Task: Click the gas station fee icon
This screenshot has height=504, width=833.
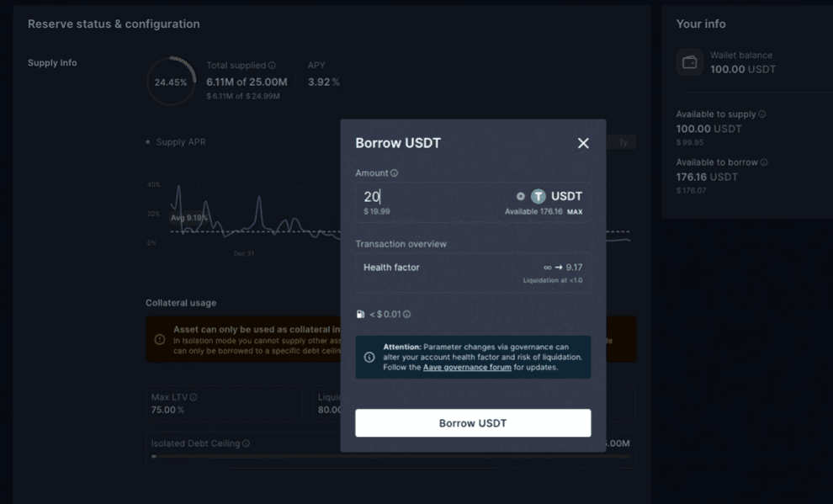Action: point(360,315)
